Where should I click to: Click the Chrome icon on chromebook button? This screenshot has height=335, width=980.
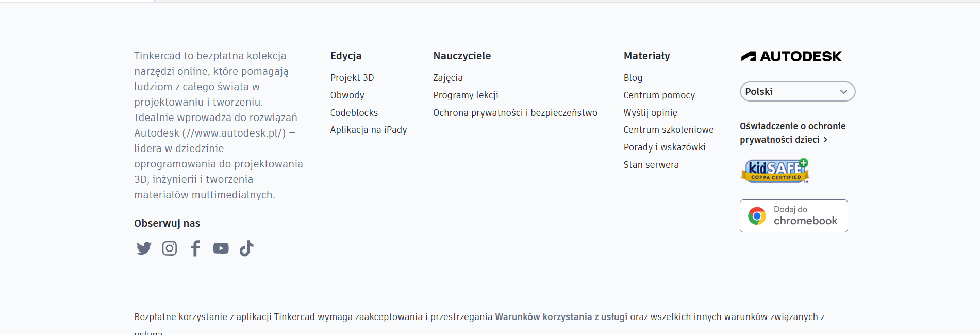757,216
